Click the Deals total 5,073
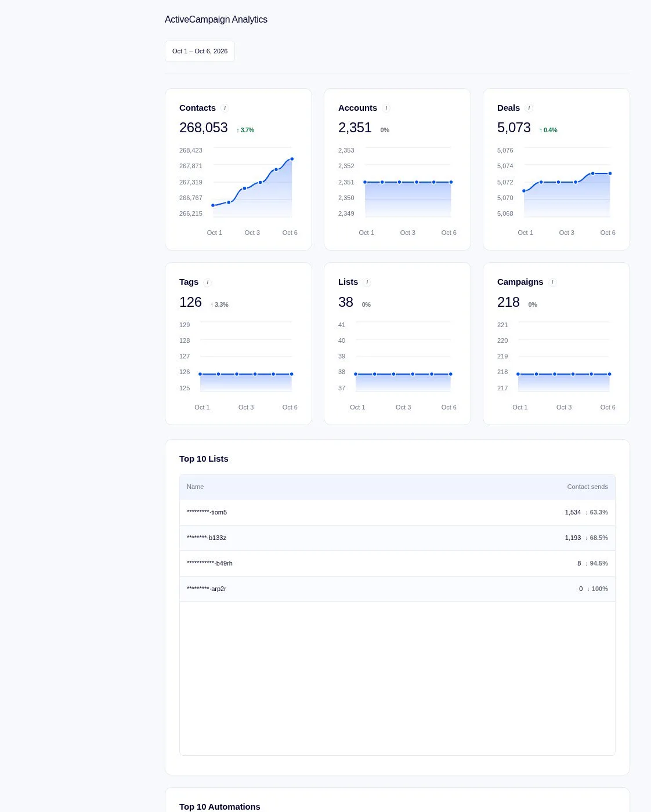651x812 pixels. tap(514, 128)
